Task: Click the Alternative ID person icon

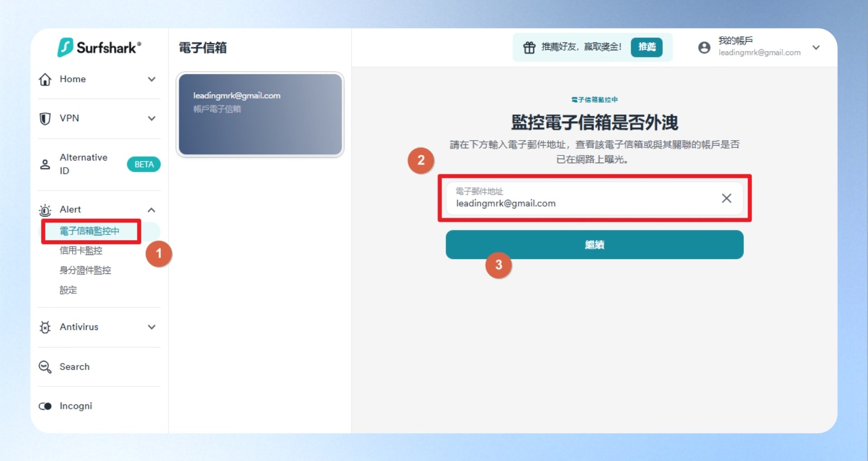Action: [45, 165]
